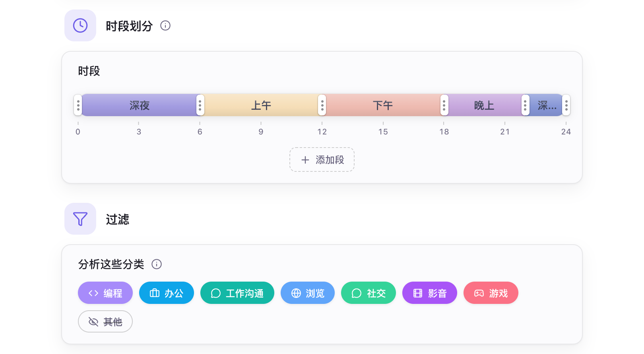Toggle the 编程 category chip
The image size is (644, 354).
tap(105, 293)
